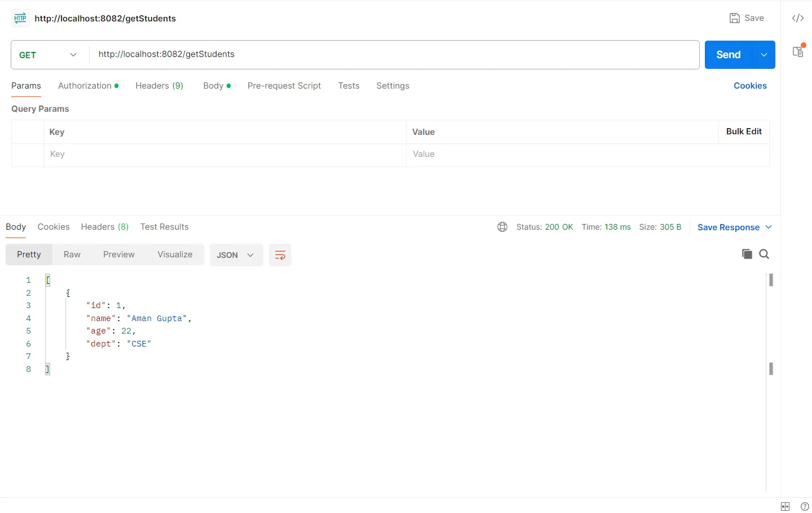Screen dimensions: 812x513
Task: Switch query params to Bulk Edit mode
Action: (x=744, y=131)
